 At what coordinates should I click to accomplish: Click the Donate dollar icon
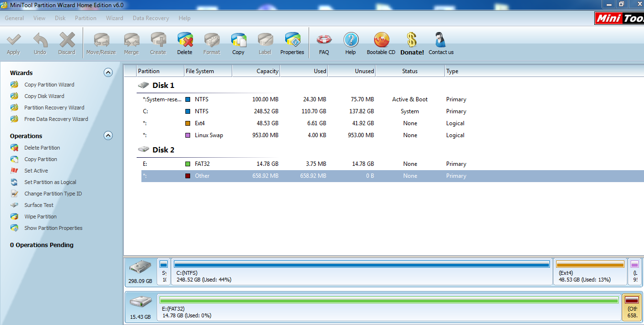[412, 40]
